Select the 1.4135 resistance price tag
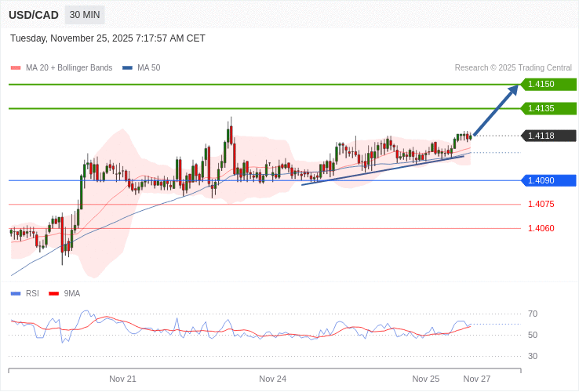The width and height of the screenshot is (579, 392). pyautogui.click(x=548, y=108)
